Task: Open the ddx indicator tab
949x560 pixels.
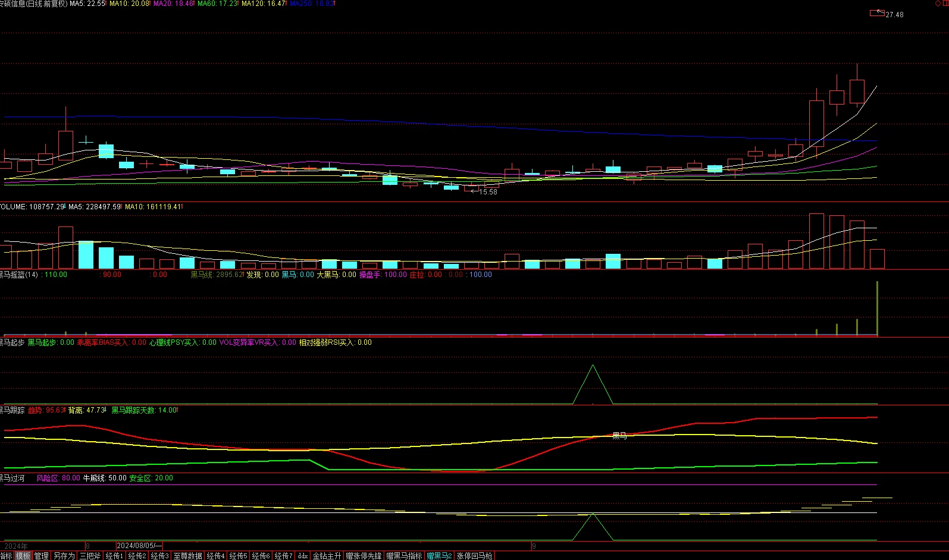Action: (303, 556)
